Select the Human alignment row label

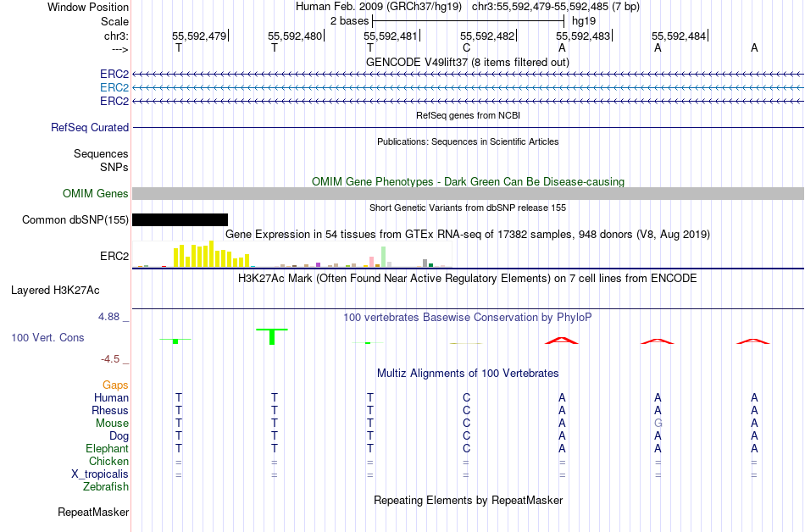point(111,397)
